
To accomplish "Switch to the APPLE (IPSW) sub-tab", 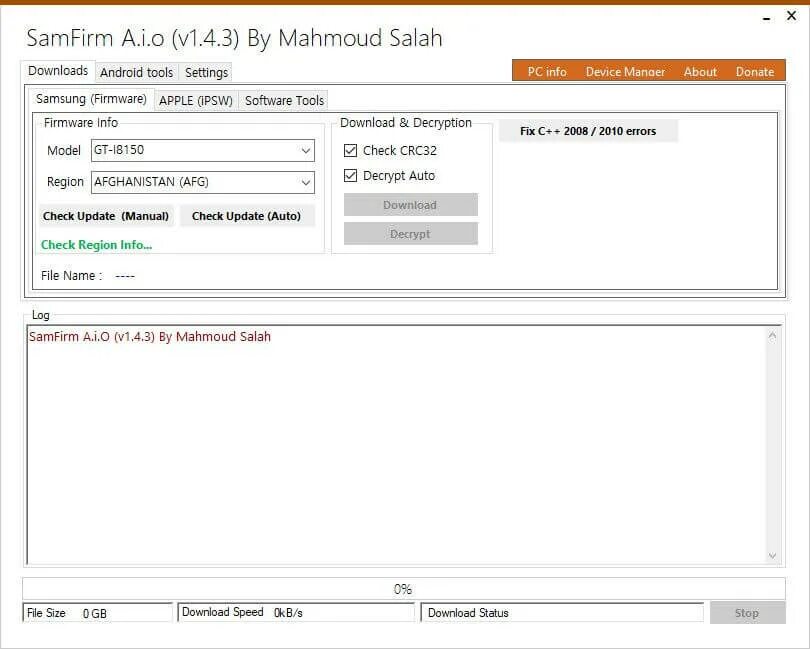I will coord(196,100).
